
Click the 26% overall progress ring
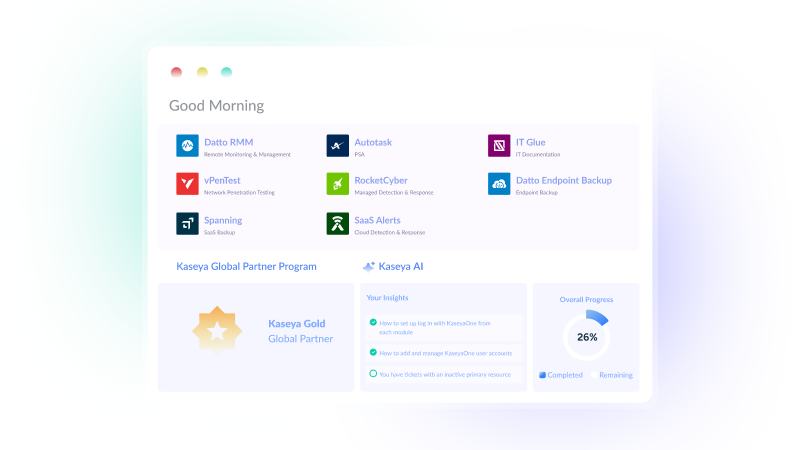pyautogui.click(x=586, y=337)
